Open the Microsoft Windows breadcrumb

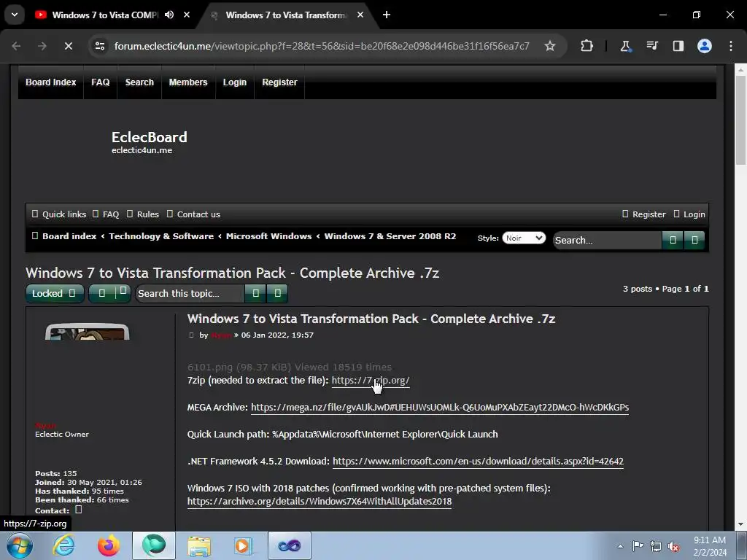tap(268, 236)
